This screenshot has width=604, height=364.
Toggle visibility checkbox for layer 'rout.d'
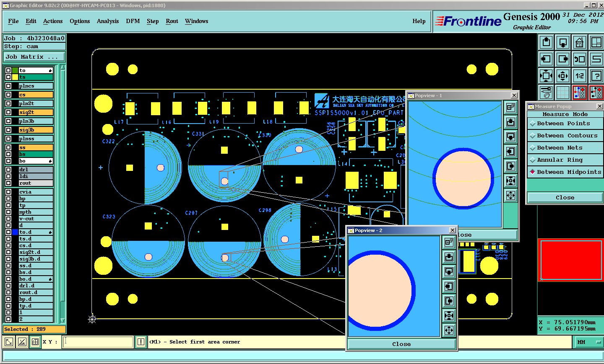[8, 292]
